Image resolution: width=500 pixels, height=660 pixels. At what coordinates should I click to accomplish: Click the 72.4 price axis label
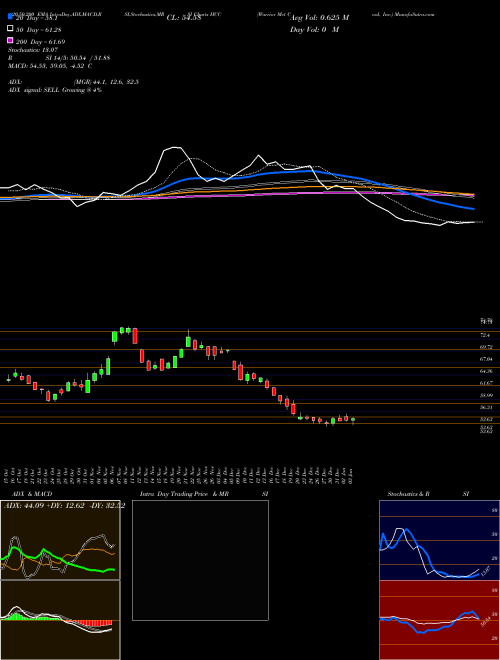(x=485, y=335)
